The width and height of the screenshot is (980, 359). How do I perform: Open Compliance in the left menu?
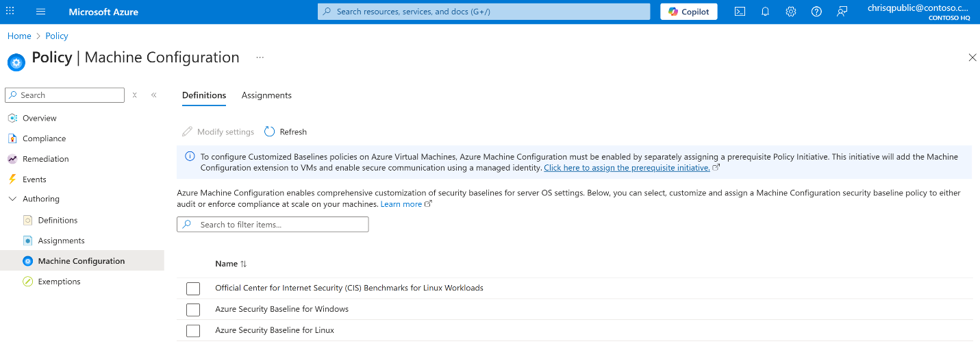[44, 138]
